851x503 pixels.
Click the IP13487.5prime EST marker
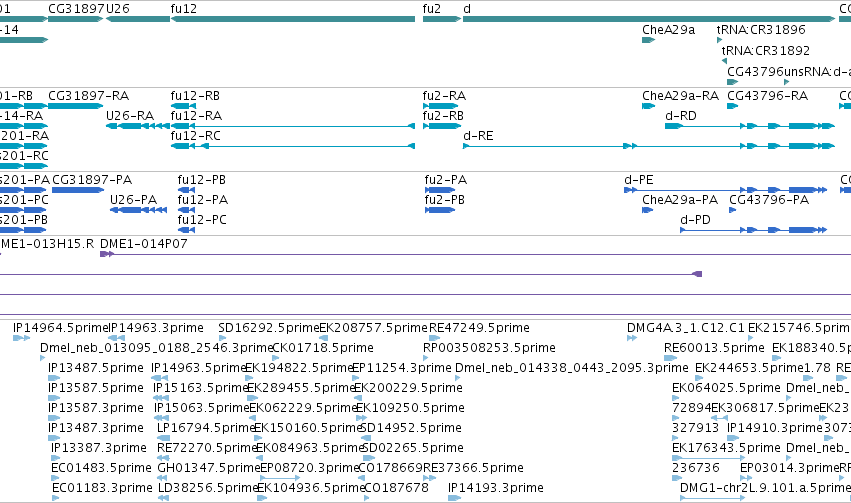pyautogui.click(x=54, y=378)
